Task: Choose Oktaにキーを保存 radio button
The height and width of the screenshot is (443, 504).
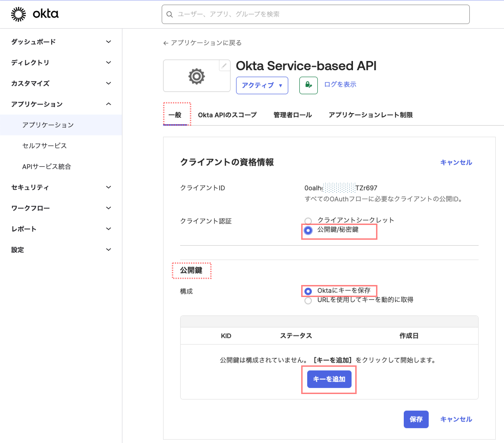Action: [308, 291]
